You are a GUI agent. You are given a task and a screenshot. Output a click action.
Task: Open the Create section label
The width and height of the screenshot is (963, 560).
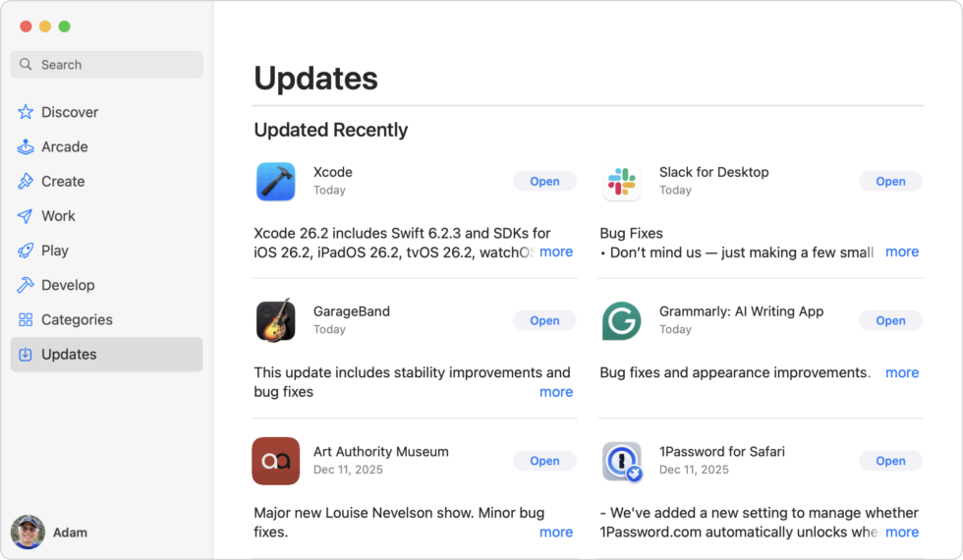click(63, 181)
